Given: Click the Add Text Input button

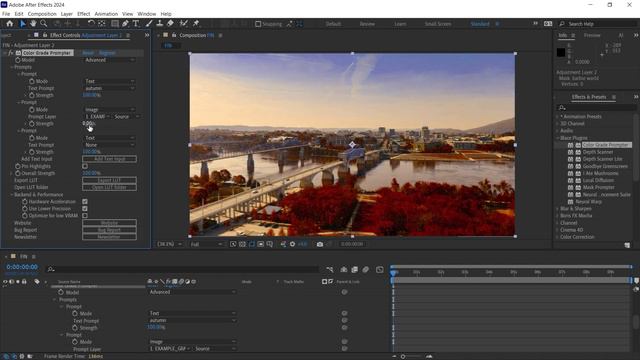Looking at the screenshot, I should pos(109,159).
